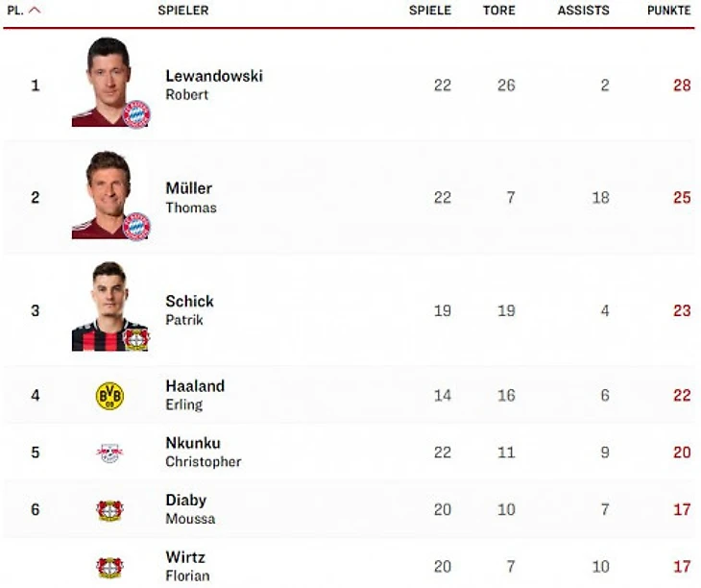Sort table by PUNKTE column
Image resolution: width=701 pixels, height=588 pixels.
(668, 11)
